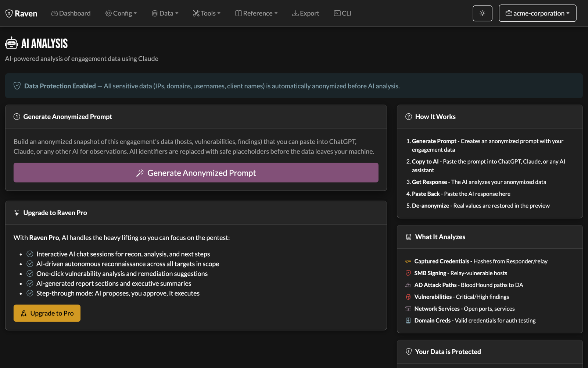This screenshot has height=368, width=588.
Task: Click the 'What It Analyzes' panel heading
Action: tap(440, 237)
